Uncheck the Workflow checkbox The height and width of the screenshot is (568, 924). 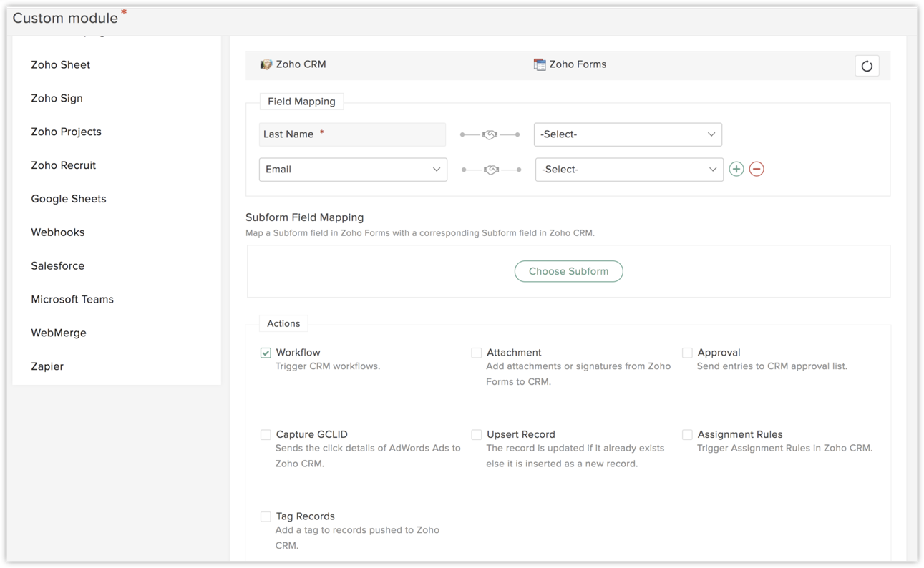coord(266,353)
